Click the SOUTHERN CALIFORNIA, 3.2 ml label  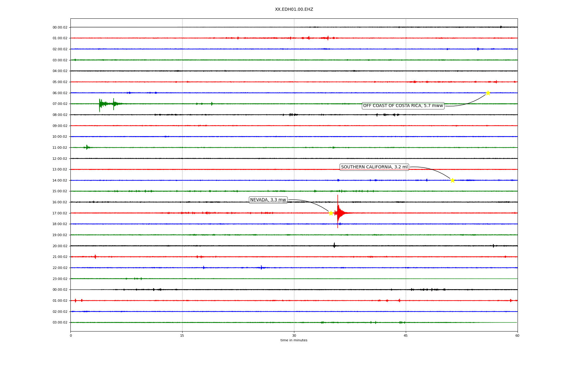(x=374, y=167)
